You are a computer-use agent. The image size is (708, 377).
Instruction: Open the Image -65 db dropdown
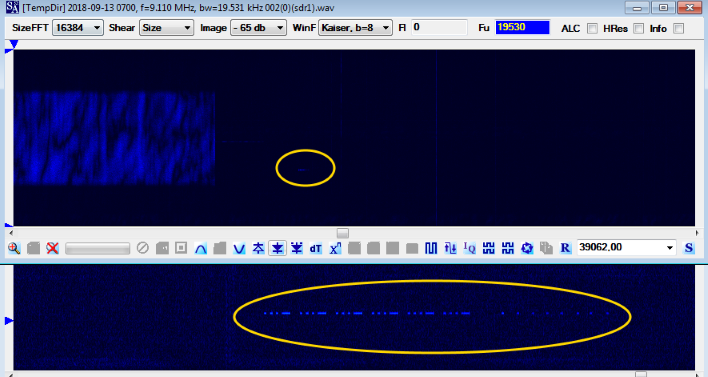[x=258, y=28]
